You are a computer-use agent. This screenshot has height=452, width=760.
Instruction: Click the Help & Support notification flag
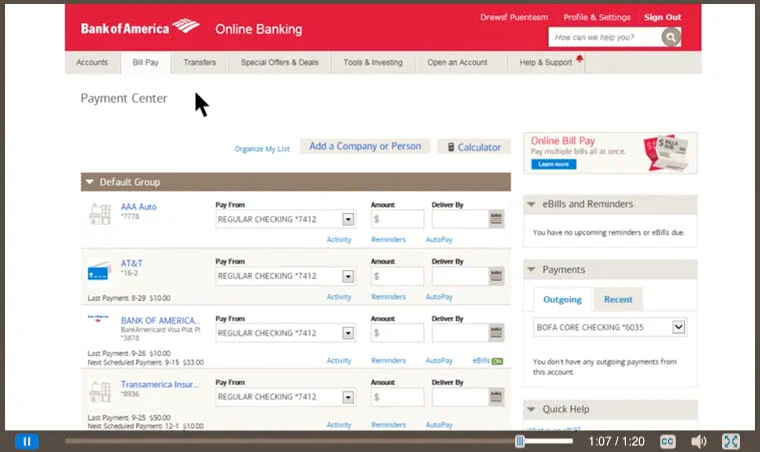point(579,60)
